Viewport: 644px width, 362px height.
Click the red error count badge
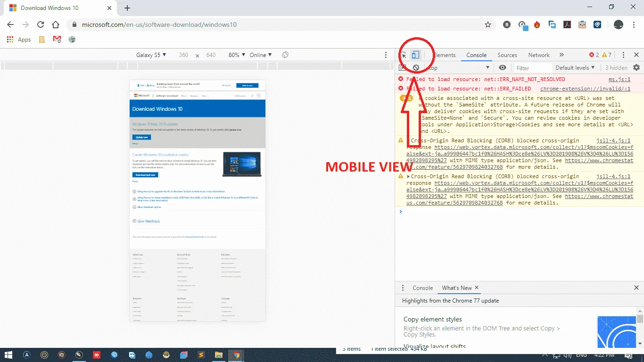tap(594, 55)
